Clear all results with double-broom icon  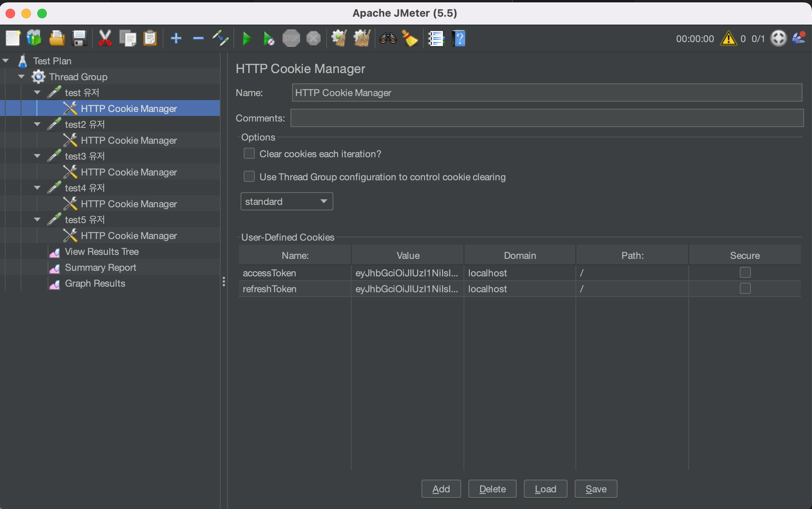[362, 39]
